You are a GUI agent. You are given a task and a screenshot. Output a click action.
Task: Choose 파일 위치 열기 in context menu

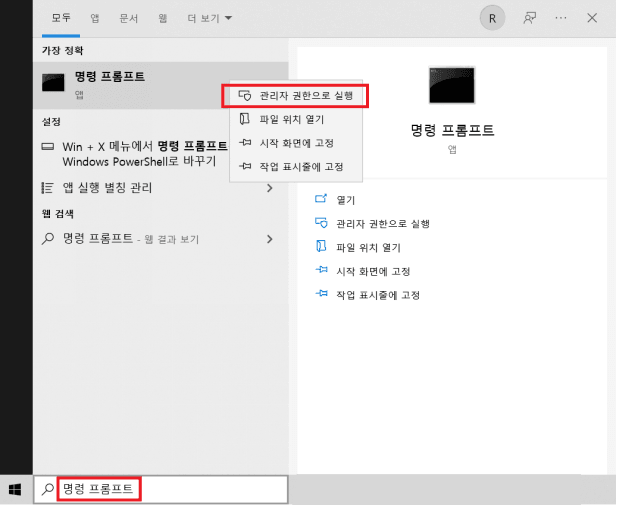pyautogui.click(x=296, y=119)
